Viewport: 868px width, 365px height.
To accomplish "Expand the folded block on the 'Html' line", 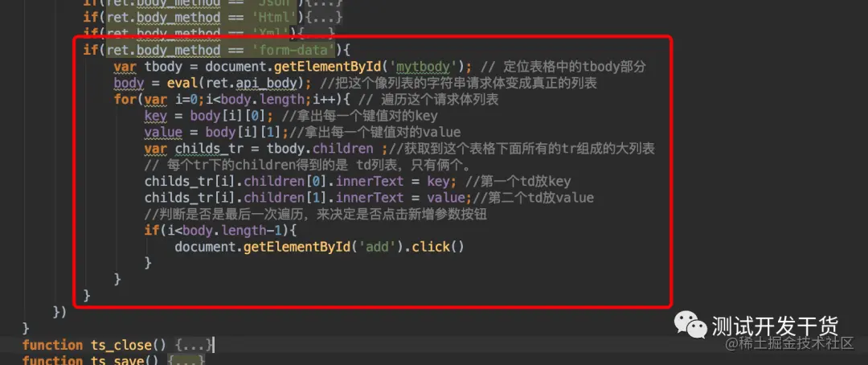I will [326, 18].
